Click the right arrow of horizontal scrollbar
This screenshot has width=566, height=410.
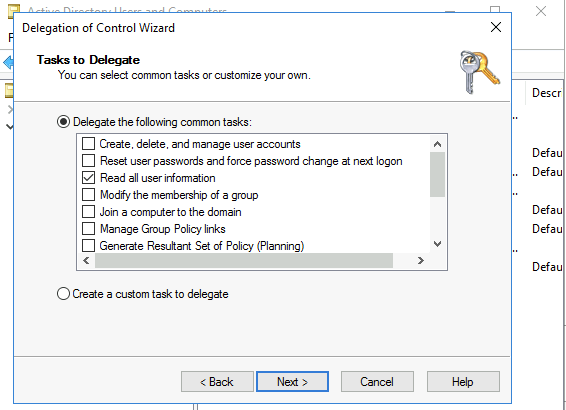pos(421,261)
